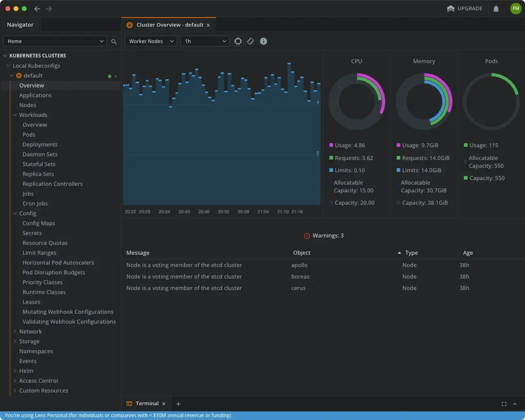The width and height of the screenshot is (525, 420).
Task: Open Deployments in the sidebar
Action: (x=40, y=145)
